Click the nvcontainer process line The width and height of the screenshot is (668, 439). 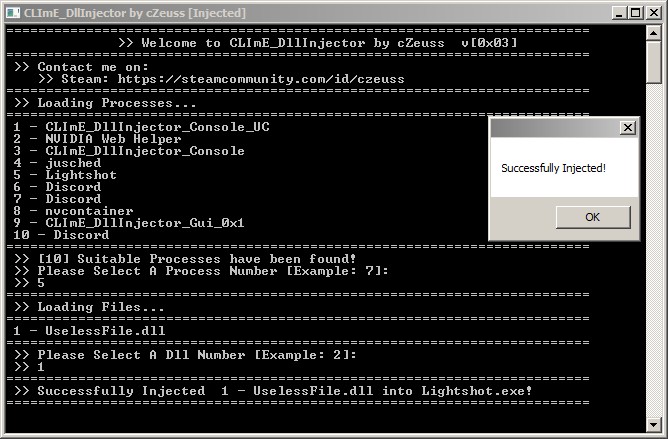pyautogui.click(x=73, y=211)
